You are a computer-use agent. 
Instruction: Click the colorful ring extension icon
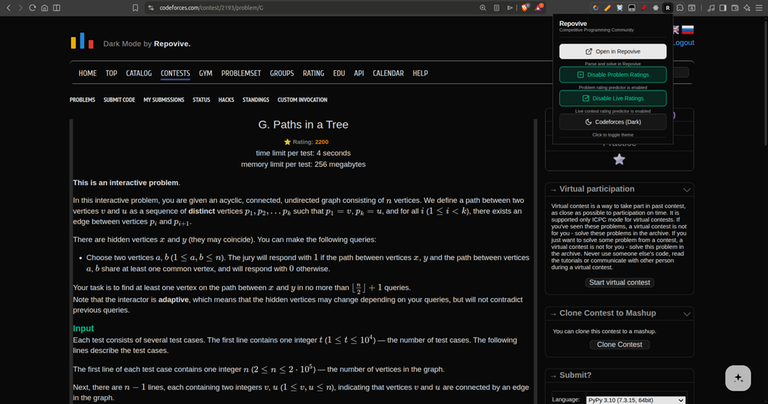pos(596,8)
